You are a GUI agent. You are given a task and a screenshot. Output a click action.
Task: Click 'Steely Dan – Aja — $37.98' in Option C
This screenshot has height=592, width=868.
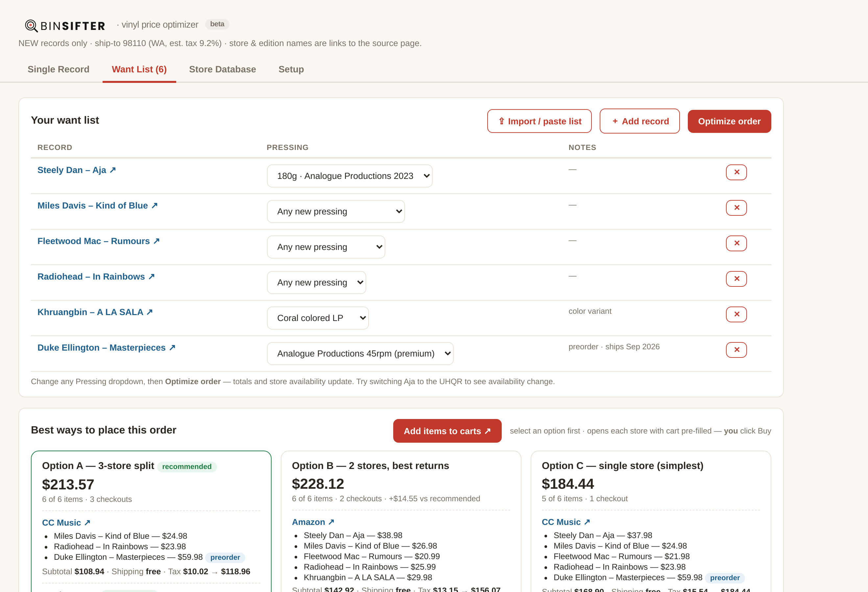click(603, 535)
